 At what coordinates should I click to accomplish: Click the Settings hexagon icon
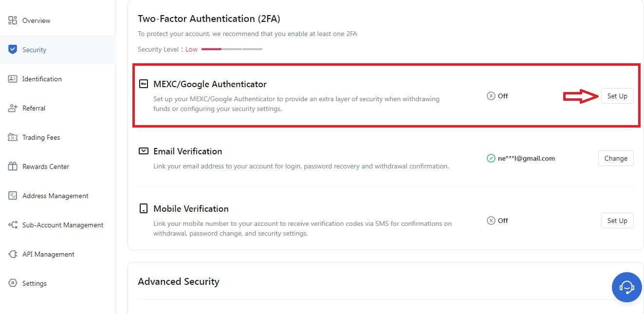(x=13, y=283)
